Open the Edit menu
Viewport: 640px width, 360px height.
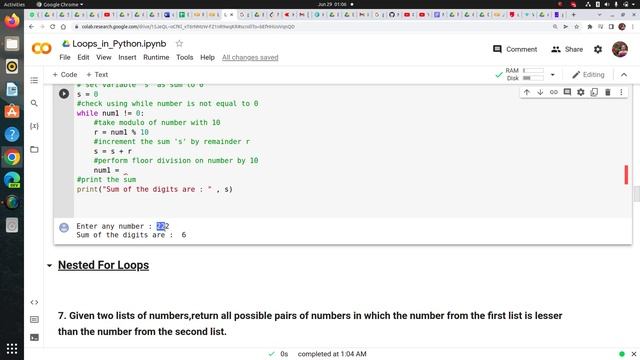(83, 57)
